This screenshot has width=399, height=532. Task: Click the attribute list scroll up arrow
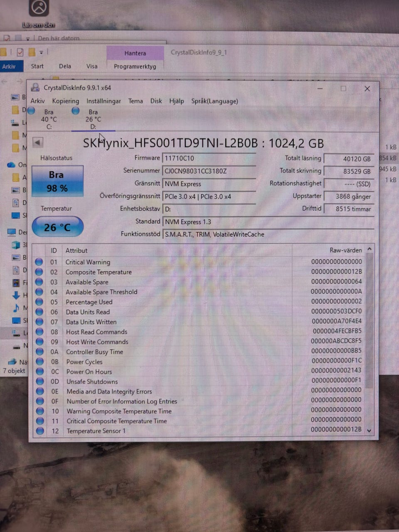tap(369, 249)
